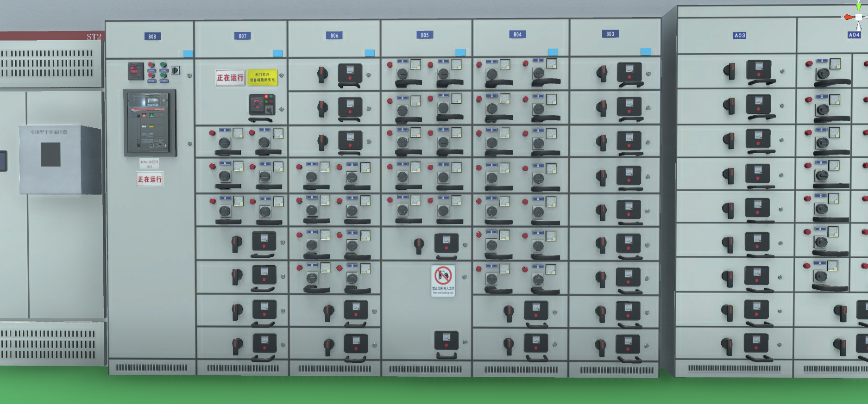Select the ammeter module in B03 bottom drawer

click(628, 344)
